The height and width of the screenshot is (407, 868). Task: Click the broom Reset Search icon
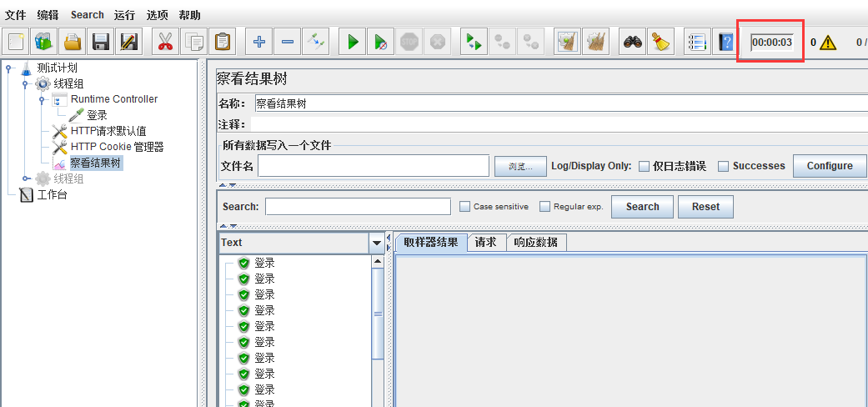[x=661, y=41]
